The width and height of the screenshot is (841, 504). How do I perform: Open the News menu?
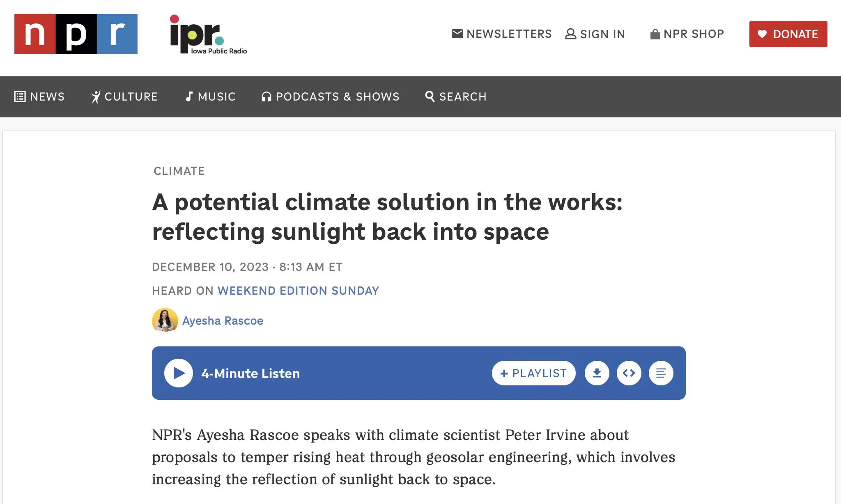click(39, 97)
